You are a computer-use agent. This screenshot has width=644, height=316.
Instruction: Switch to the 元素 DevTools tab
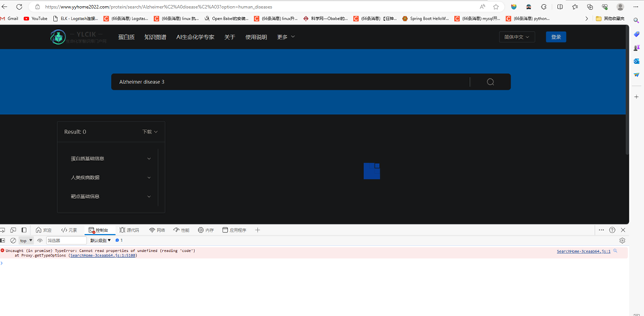pyautogui.click(x=68, y=230)
